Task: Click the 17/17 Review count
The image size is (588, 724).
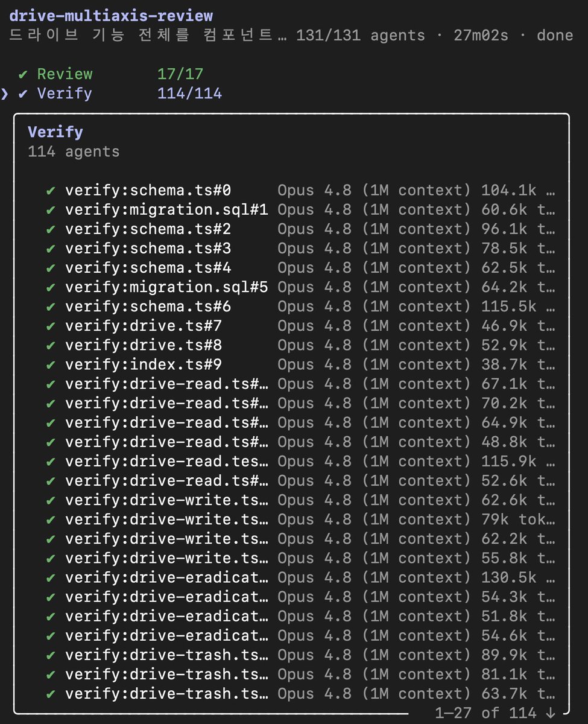Action: (180, 74)
